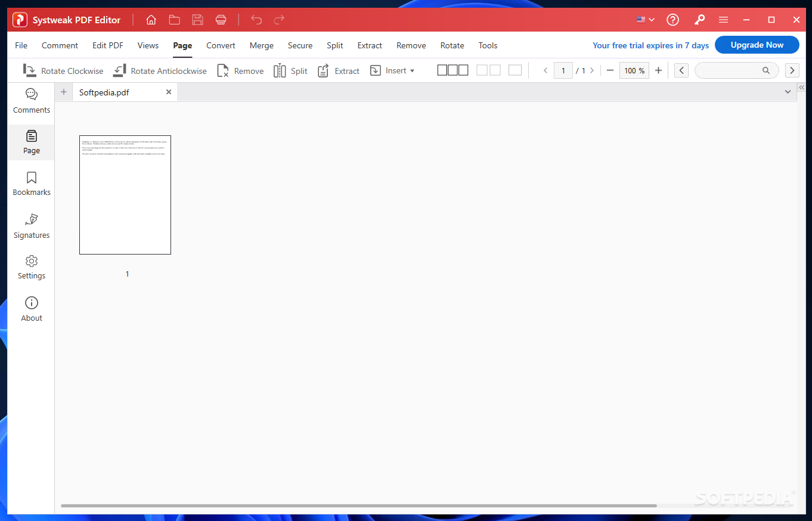
Task: Go to previous page arrow
Action: click(x=545, y=70)
